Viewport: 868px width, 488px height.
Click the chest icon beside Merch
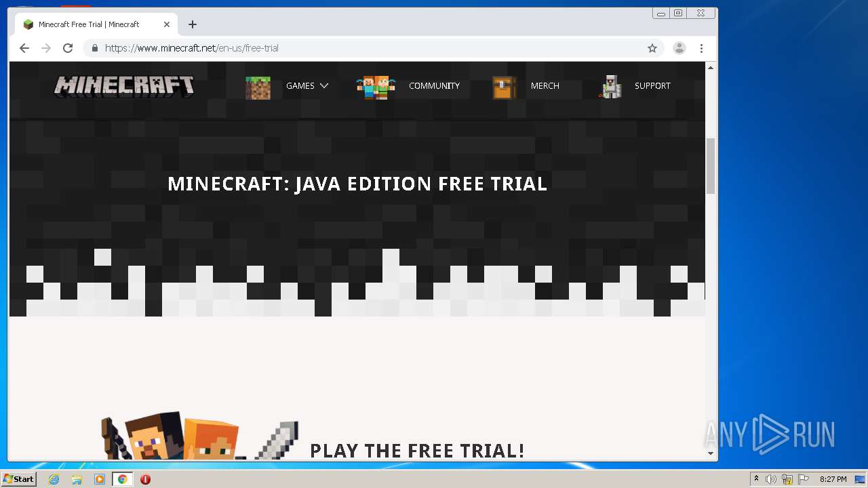503,87
